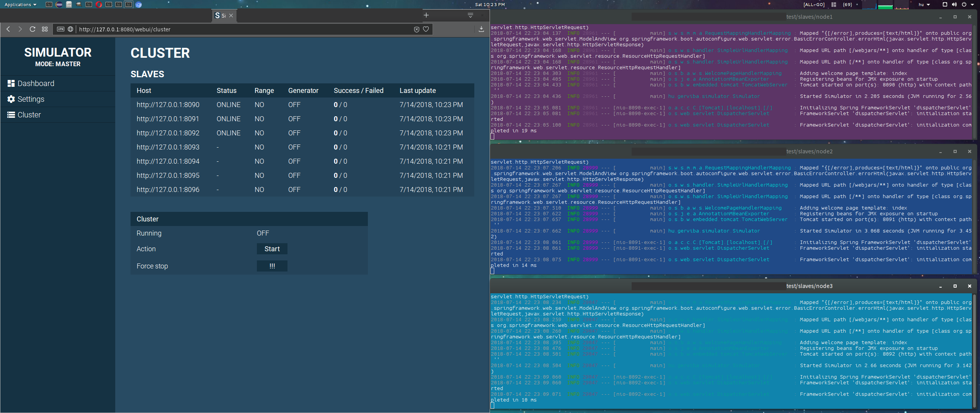Open Dashboard in the sidebar
This screenshot has height=413, width=980.
tap(36, 83)
